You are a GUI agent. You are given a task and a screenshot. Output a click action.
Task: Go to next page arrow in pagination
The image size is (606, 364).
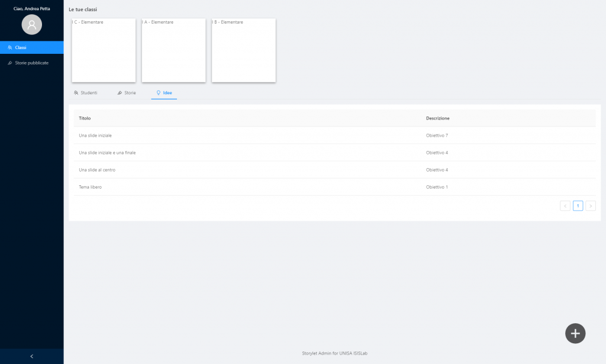[591, 206]
